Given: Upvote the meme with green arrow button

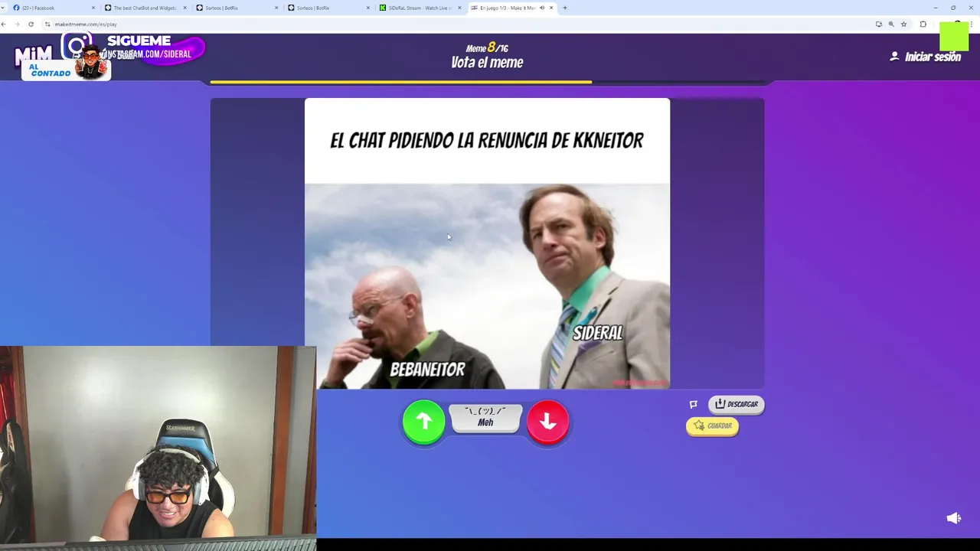Looking at the screenshot, I should click(423, 421).
